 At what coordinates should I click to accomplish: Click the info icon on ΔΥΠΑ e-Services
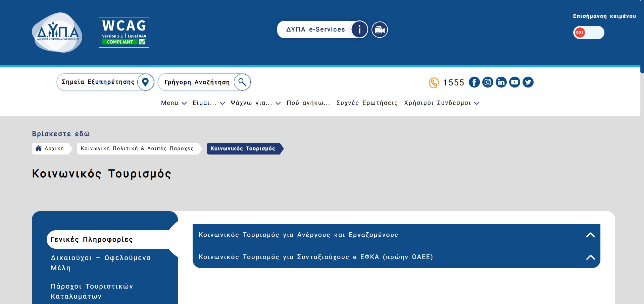pos(359,29)
